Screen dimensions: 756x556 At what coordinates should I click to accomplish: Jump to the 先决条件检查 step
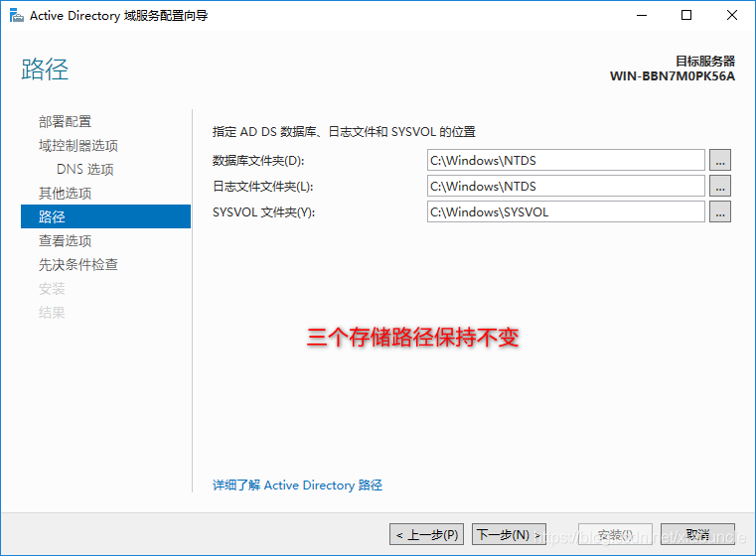click(78, 264)
